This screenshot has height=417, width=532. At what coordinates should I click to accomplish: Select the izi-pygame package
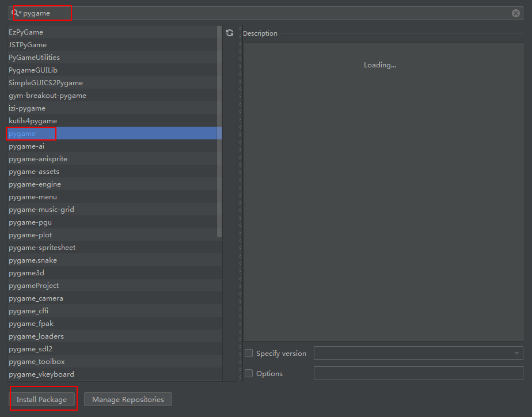point(115,108)
